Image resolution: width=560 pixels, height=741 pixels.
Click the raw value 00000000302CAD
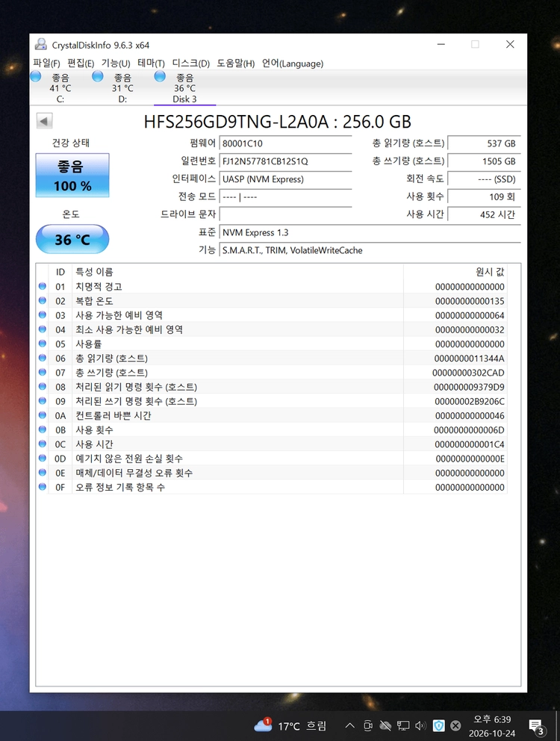point(468,373)
